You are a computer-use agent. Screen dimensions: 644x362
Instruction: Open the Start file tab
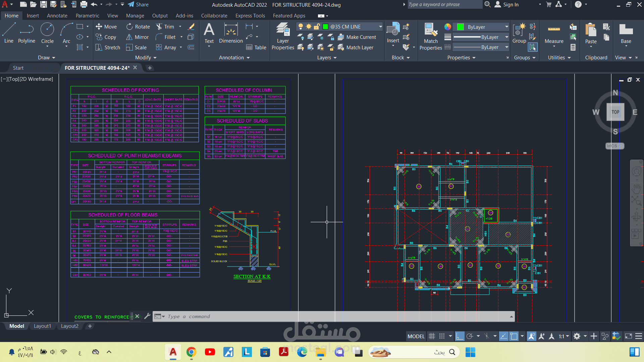pos(18,68)
